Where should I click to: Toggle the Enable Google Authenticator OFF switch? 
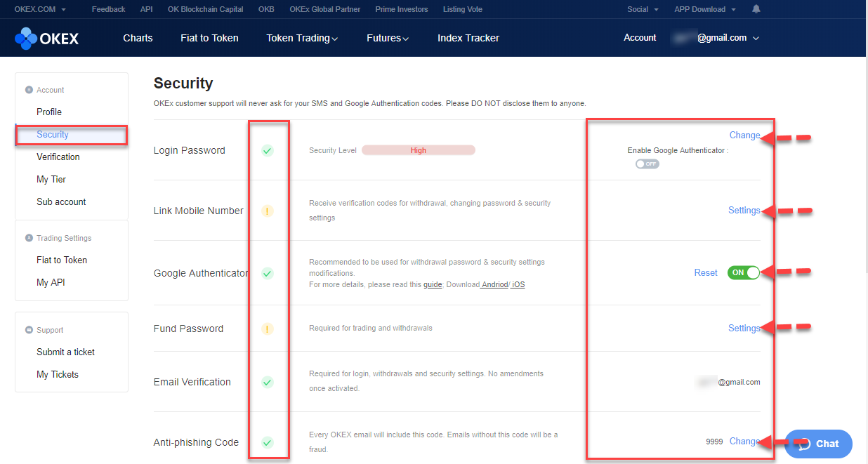647,164
